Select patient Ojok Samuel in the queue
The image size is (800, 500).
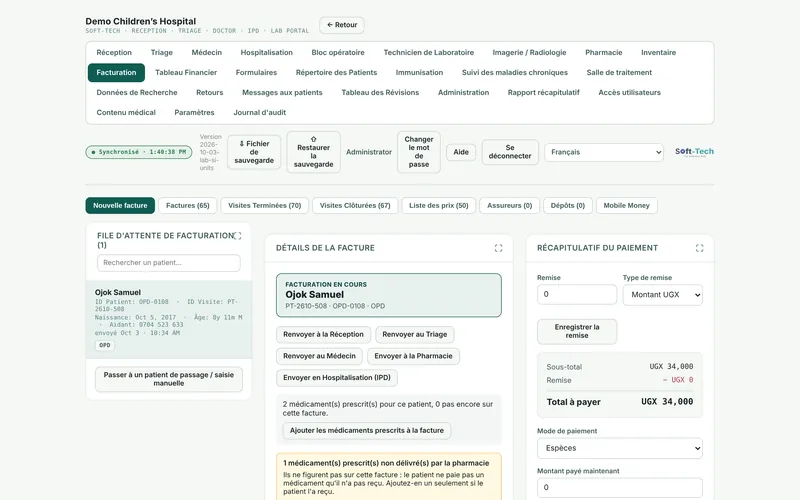point(169,319)
